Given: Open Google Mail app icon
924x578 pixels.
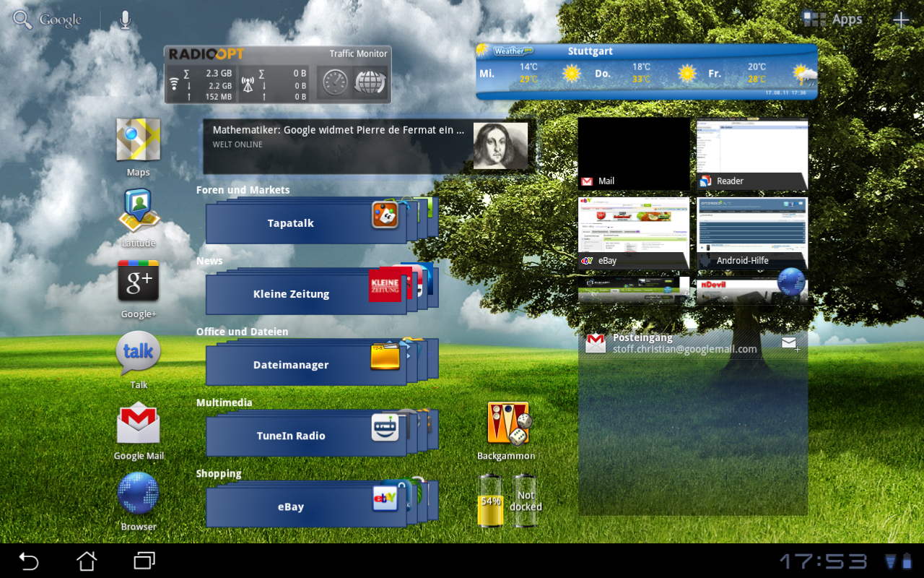Looking at the screenshot, I should pos(138,423).
